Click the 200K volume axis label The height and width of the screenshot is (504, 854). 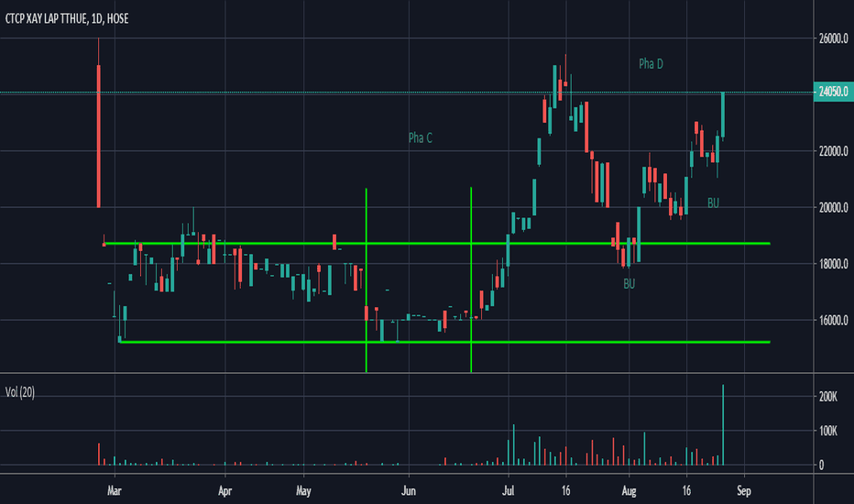coord(827,396)
